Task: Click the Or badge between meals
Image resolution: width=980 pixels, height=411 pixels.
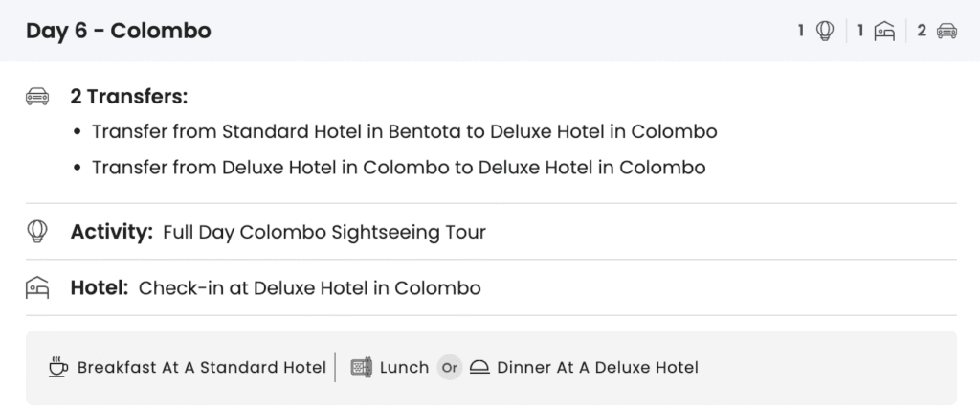Action: [x=449, y=367]
